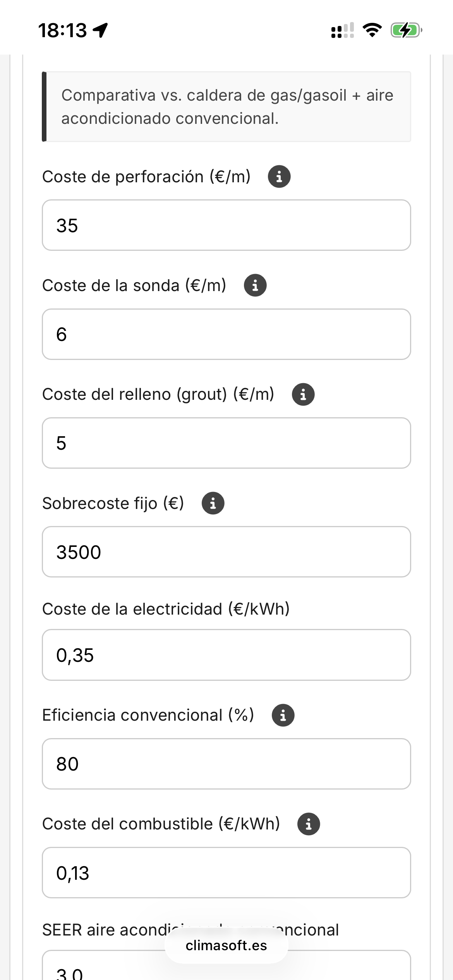
Task: Tap the 18:13 clock in status bar
Action: pyautogui.click(x=63, y=30)
